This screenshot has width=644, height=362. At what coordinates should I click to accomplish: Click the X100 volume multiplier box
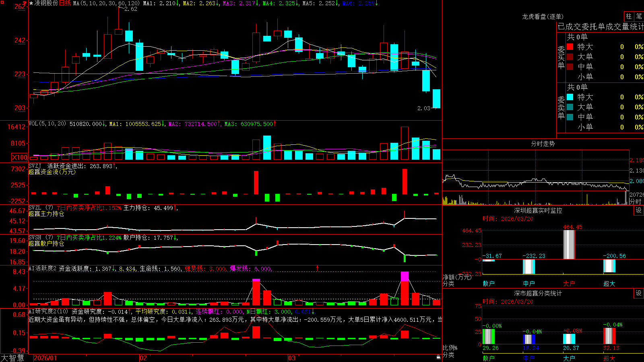(20, 157)
